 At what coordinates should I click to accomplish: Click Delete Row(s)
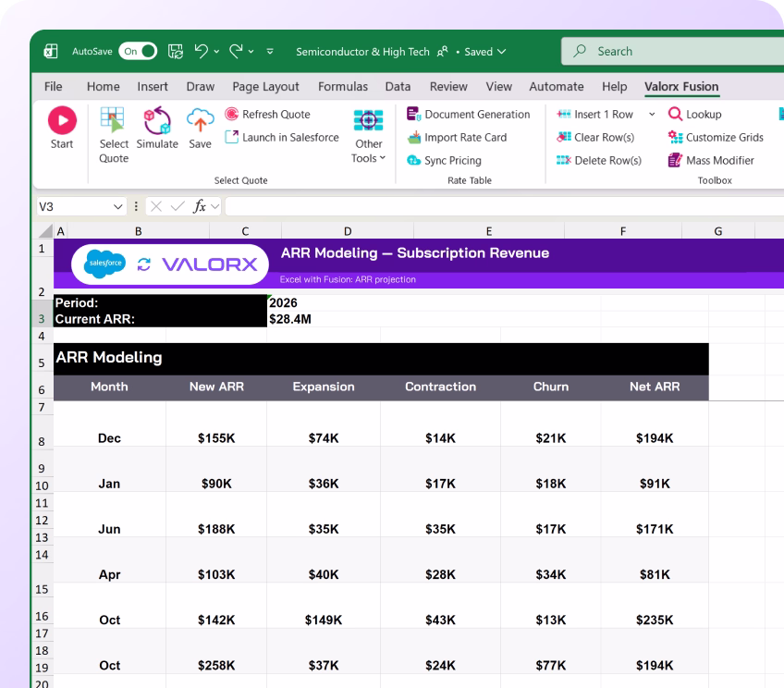[x=599, y=161]
